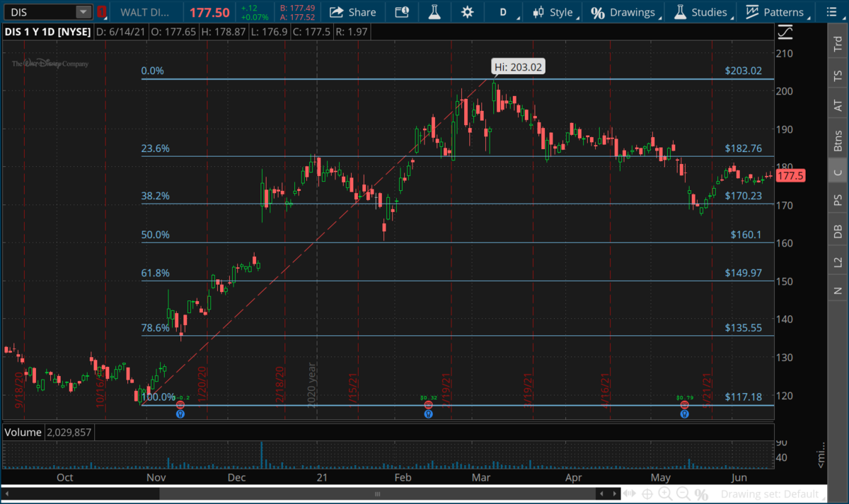Click the $135.55 Fibonacci price label
Screen dimensions: 849x504
tap(744, 328)
